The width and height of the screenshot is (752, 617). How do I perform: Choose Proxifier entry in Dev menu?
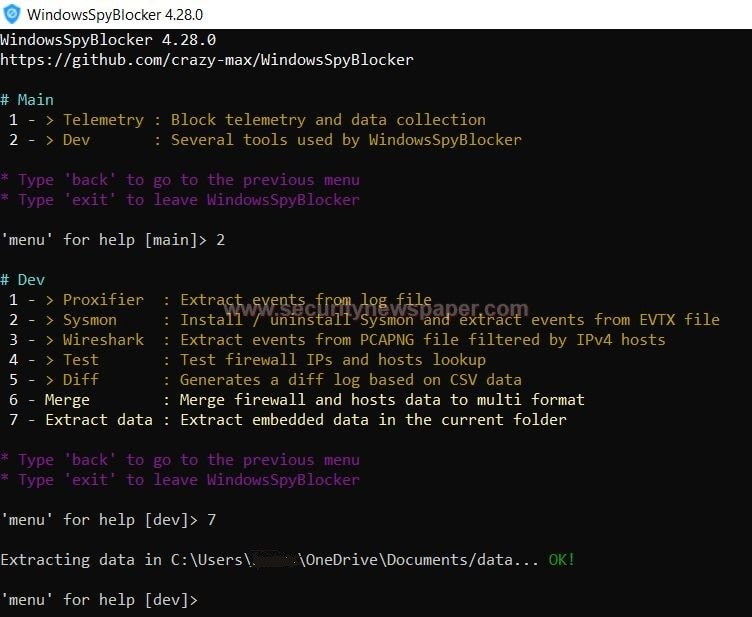click(103, 300)
